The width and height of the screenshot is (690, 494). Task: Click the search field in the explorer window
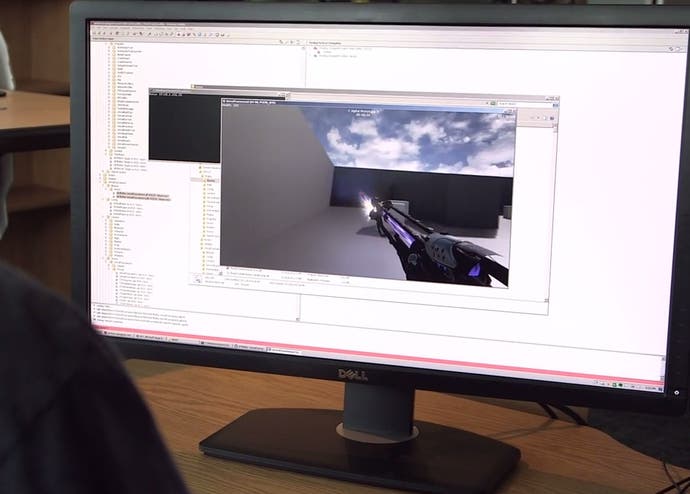pyautogui.click(x=525, y=104)
